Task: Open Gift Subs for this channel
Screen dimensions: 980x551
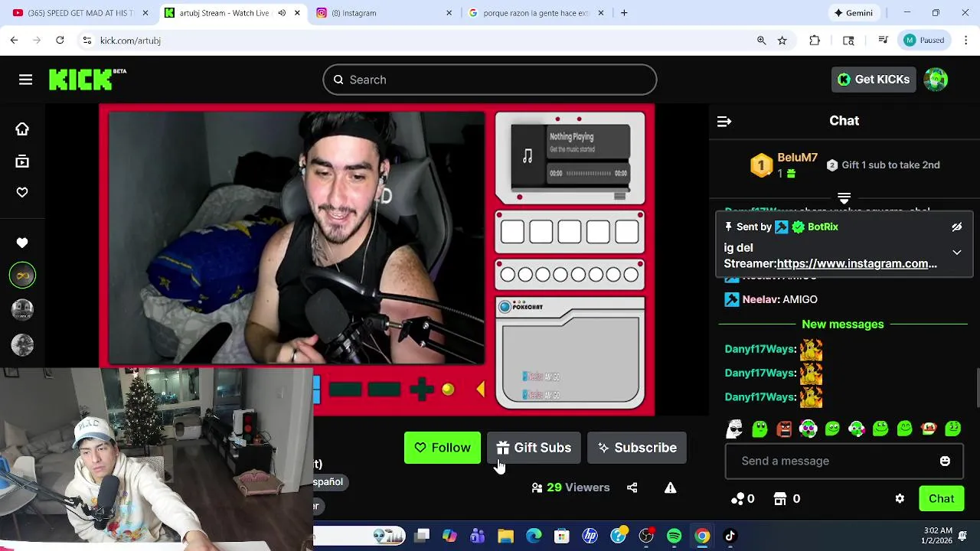Action: click(x=534, y=448)
